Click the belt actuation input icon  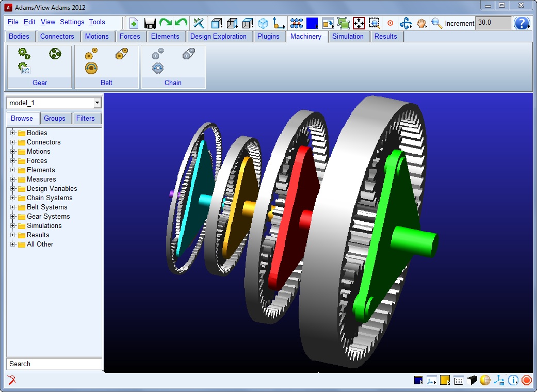[x=91, y=68]
